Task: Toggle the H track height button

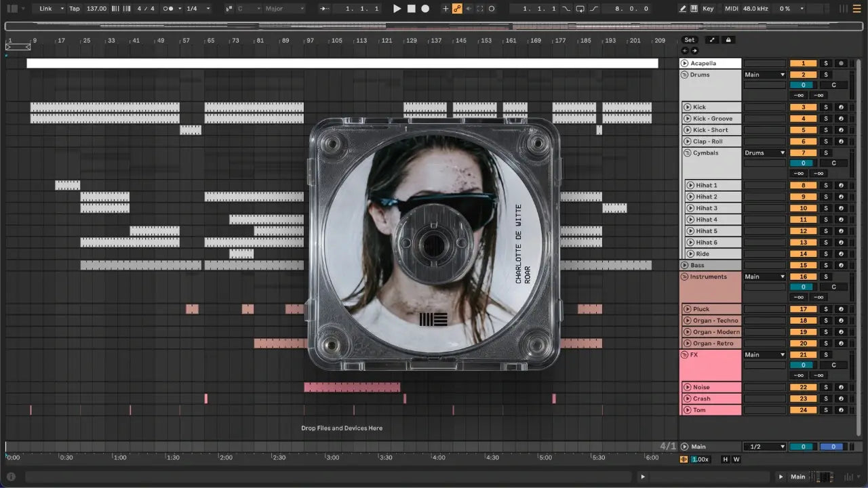Action: click(x=725, y=460)
